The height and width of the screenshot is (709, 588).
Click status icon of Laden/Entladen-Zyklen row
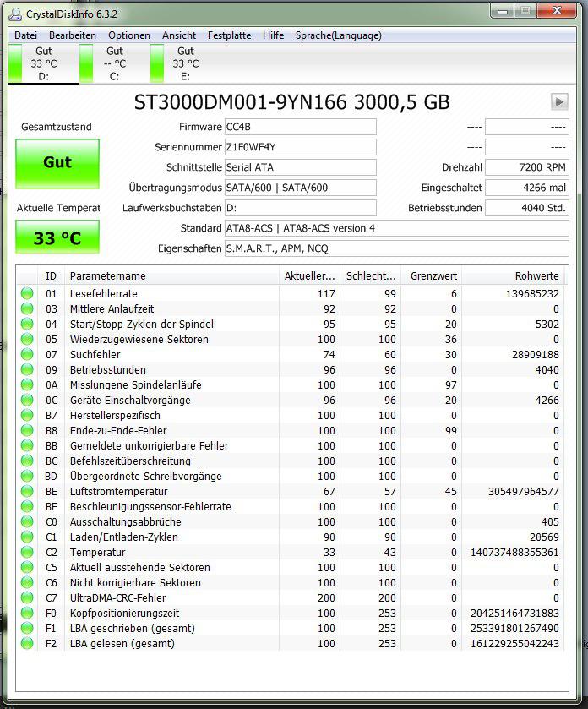tap(27, 537)
